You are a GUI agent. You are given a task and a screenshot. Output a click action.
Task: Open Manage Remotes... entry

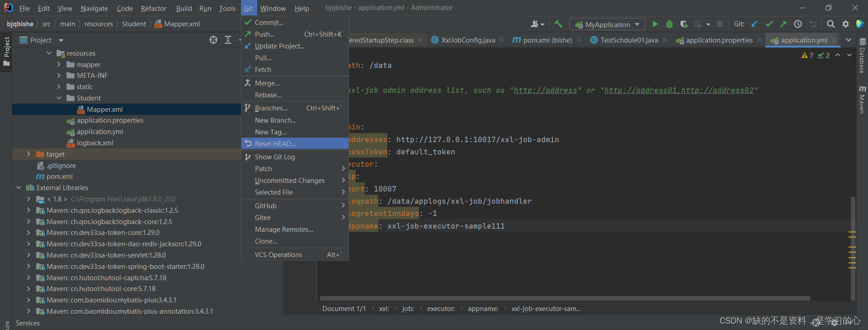click(x=295, y=229)
